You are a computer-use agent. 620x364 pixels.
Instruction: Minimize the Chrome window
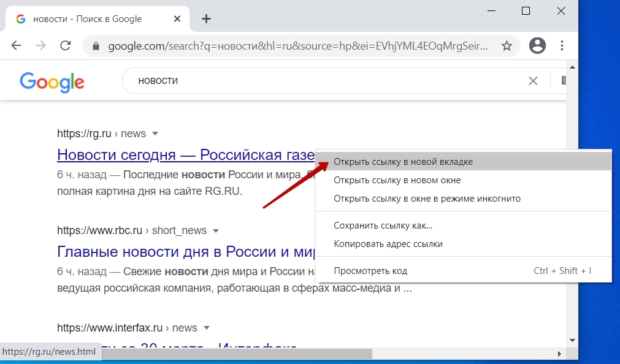click(x=491, y=11)
